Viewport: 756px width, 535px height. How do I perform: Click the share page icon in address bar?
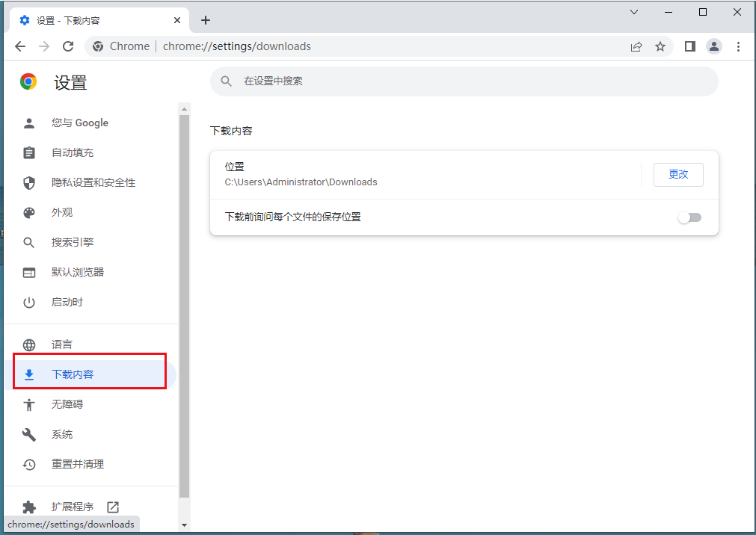pos(636,47)
